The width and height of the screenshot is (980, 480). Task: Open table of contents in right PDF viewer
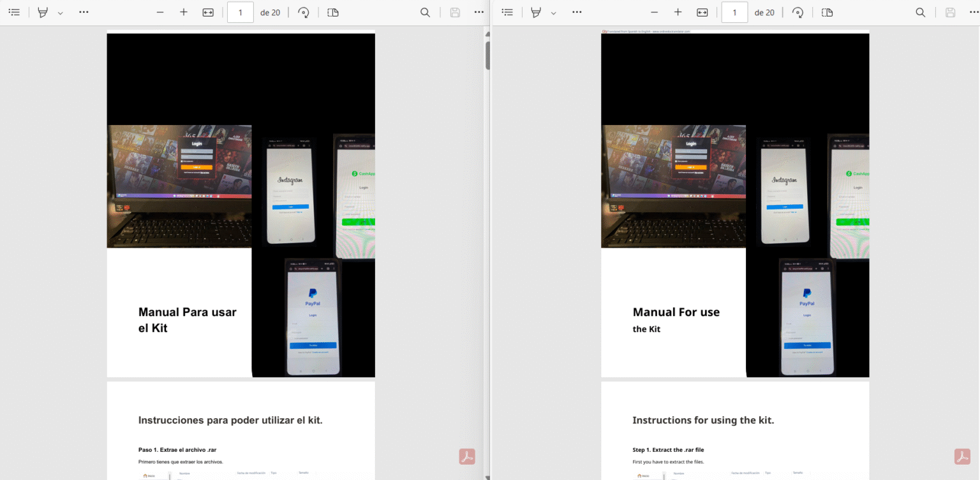508,12
